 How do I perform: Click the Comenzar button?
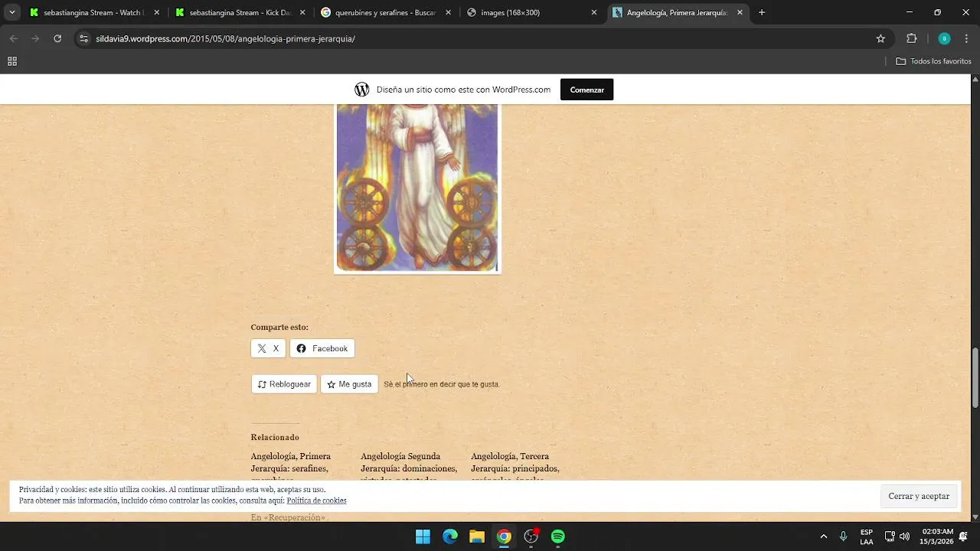click(x=586, y=90)
